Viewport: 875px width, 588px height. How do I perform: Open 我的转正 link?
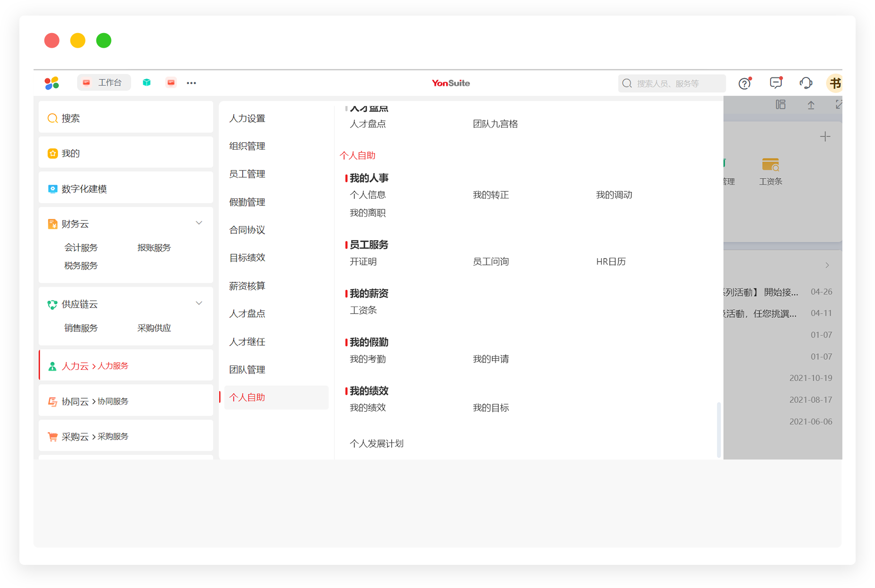491,195
